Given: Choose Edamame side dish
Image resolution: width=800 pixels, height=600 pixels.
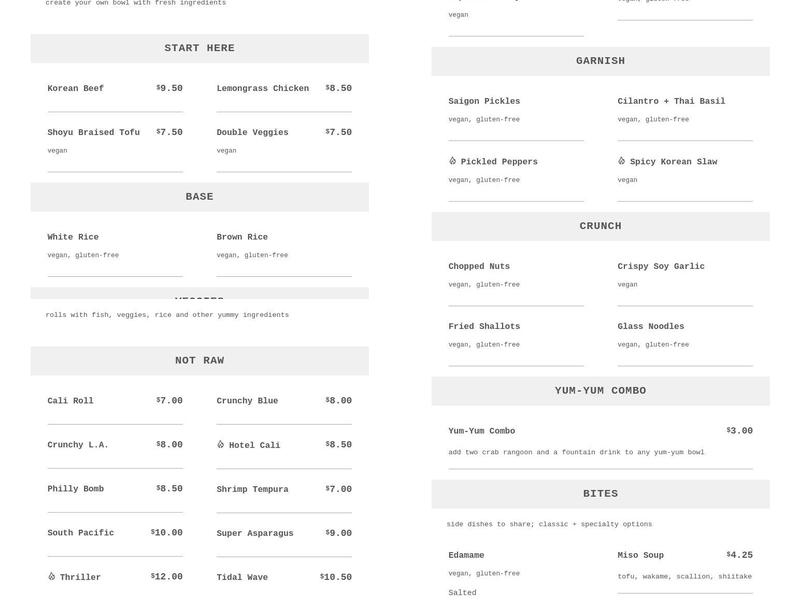Looking at the screenshot, I should pyautogui.click(x=466, y=555).
